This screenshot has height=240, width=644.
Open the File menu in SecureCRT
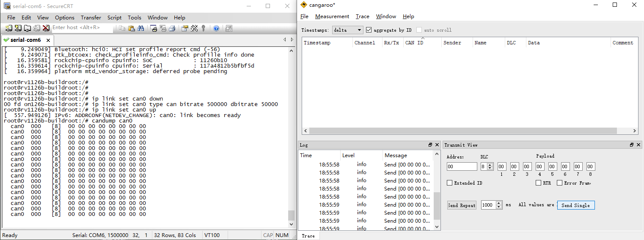tap(11, 18)
